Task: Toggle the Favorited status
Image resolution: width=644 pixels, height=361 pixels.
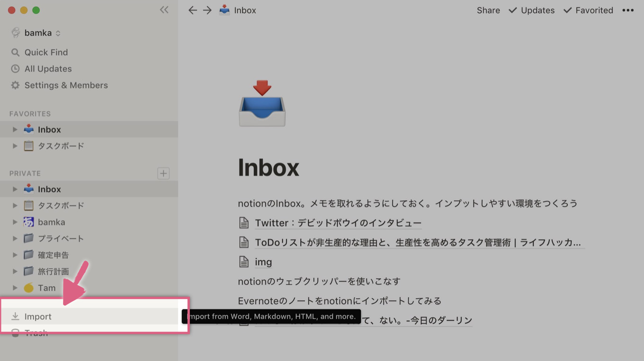Action: 588,10
